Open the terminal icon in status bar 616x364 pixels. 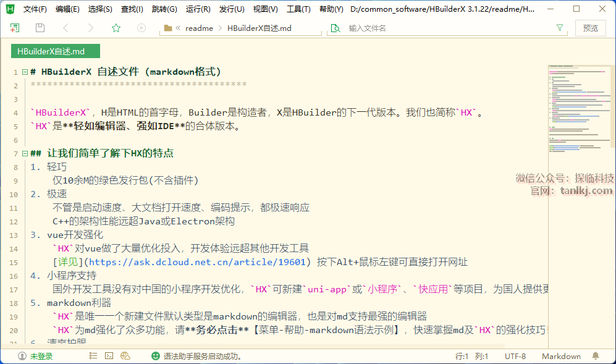pyautogui.click(x=109, y=356)
